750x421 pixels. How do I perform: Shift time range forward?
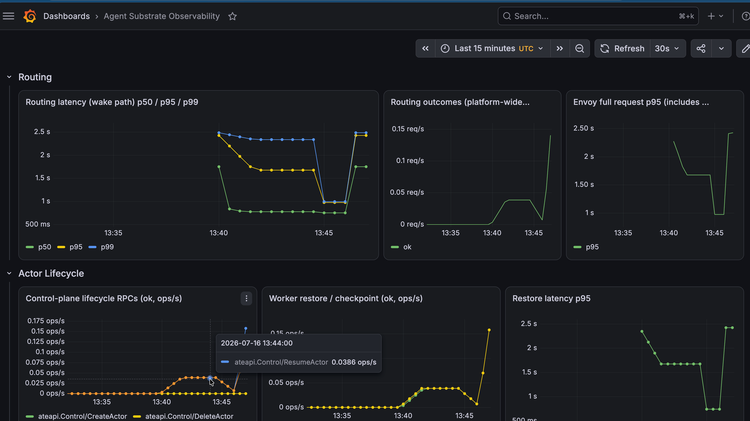tap(560, 48)
